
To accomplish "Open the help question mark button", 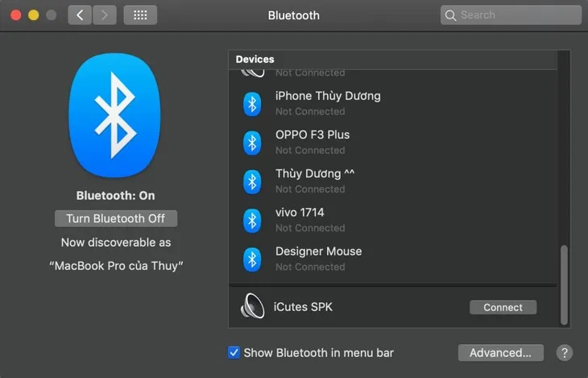I will (565, 353).
